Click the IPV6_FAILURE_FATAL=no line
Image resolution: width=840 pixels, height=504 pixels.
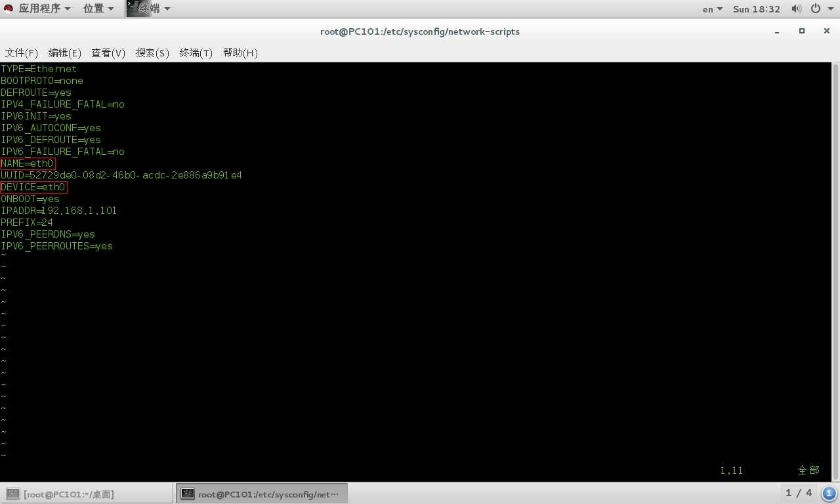[x=62, y=152]
